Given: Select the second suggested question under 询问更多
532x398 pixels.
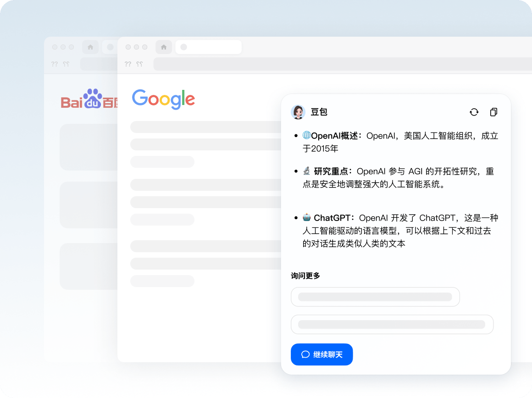Looking at the screenshot, I should click(x=392, y=324).
